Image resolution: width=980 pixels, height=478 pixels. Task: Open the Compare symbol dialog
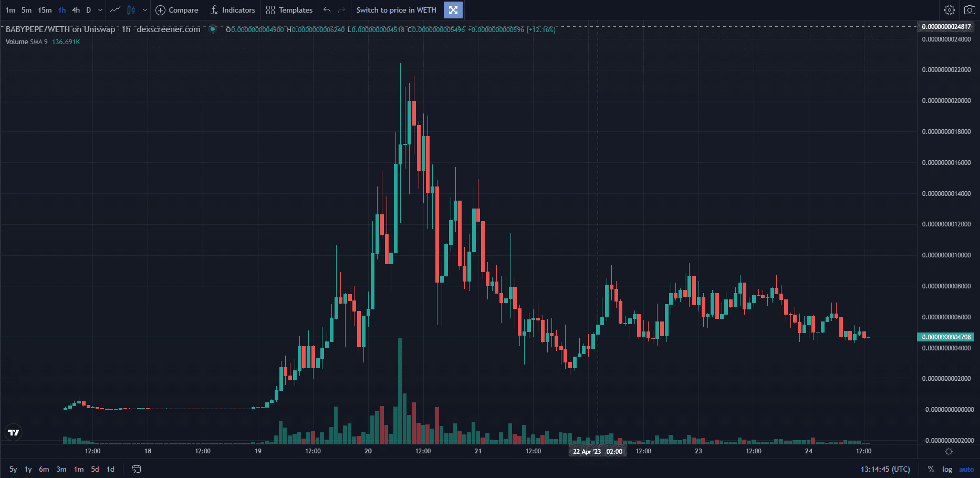pyautogui.click(x=177, y=10)
